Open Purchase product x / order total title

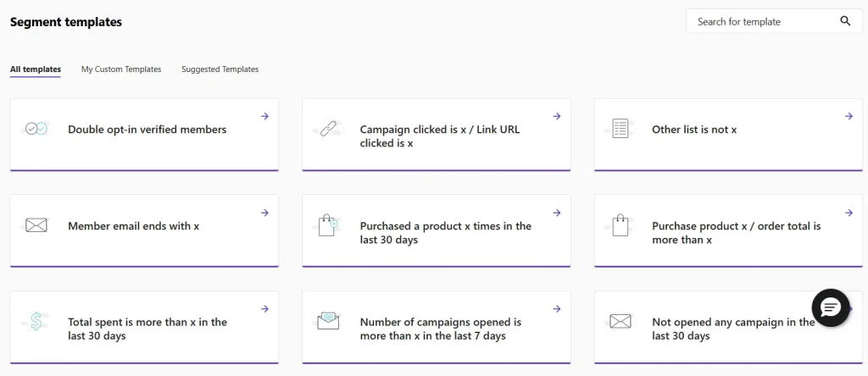click(x=737, y=233)
